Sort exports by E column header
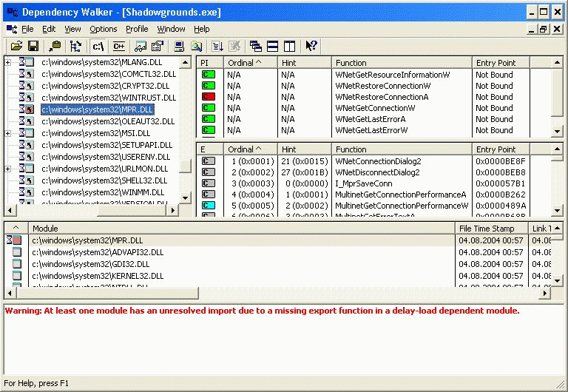The image size is (568, 392). point(210,149)
